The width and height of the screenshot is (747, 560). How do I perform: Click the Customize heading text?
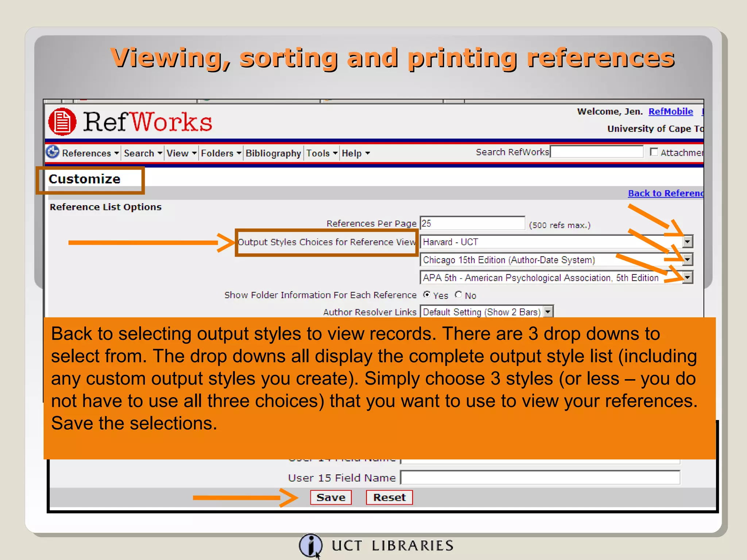85,179
